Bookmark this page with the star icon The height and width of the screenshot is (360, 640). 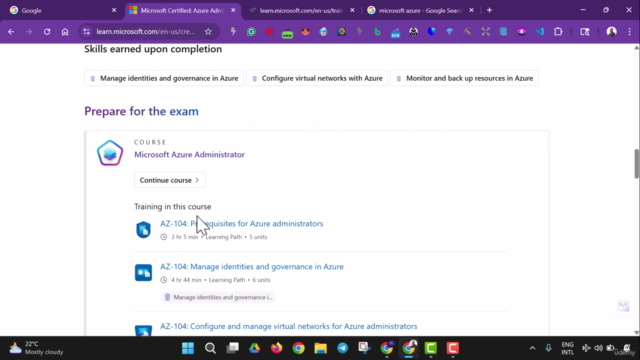point(208,32)
